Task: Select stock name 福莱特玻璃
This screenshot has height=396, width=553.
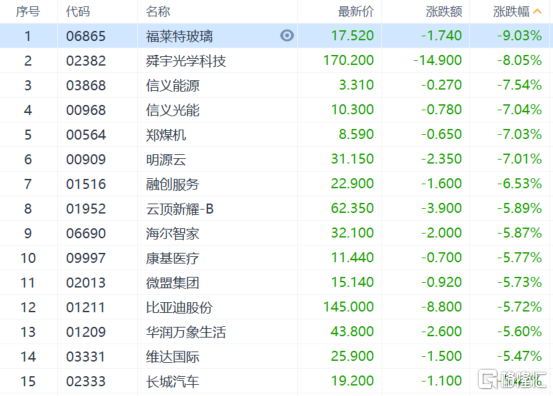Action: point(180,36)
